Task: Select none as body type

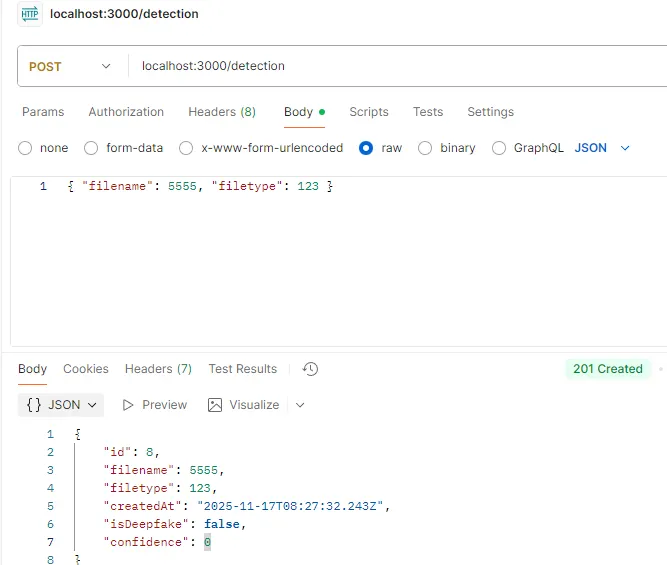Action: point(25,148)
